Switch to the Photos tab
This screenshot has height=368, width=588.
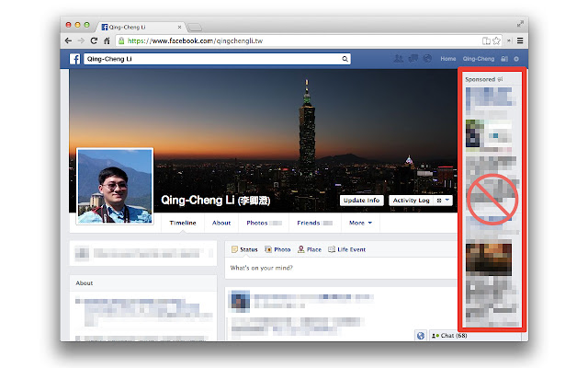(264, 223)
